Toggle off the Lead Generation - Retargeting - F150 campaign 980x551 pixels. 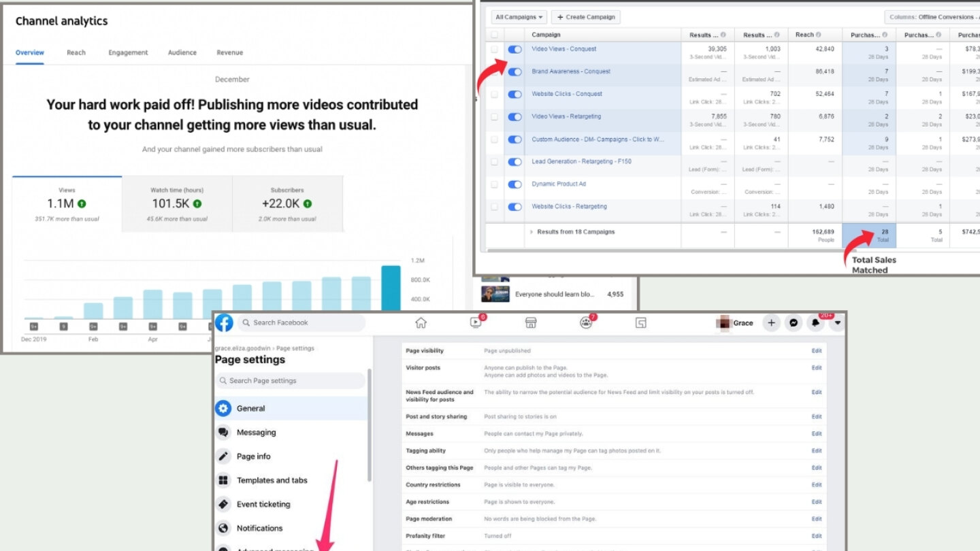coord(515,162)
